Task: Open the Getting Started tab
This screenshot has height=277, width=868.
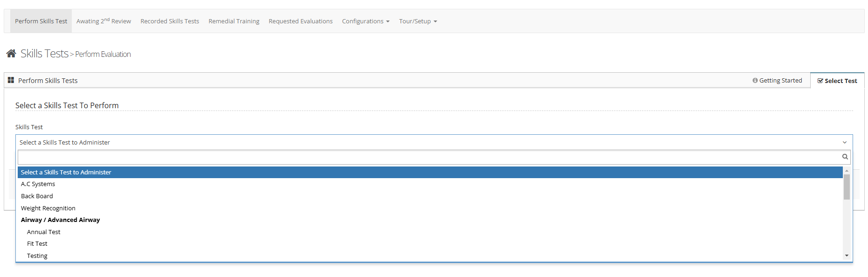Action: pos(777,80)
